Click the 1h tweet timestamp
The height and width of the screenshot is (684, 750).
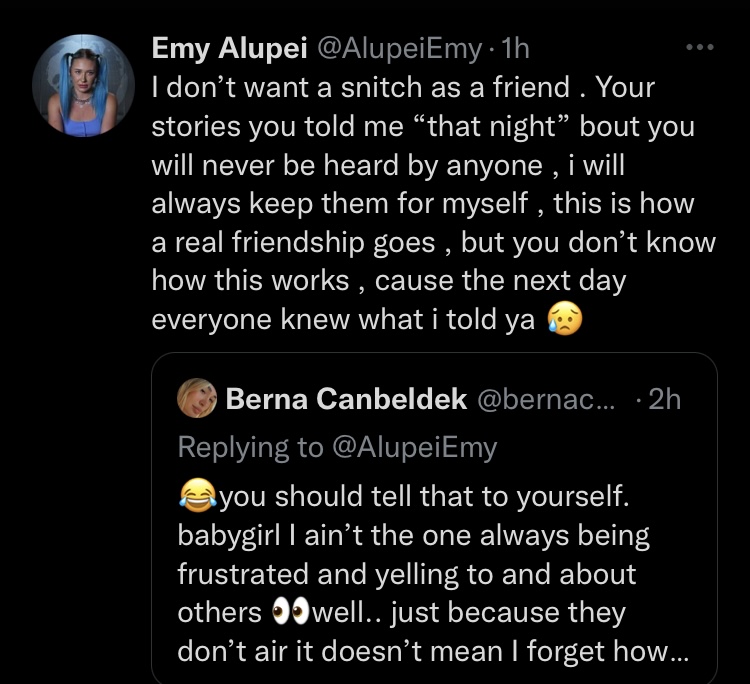click(x=514, y=48)
